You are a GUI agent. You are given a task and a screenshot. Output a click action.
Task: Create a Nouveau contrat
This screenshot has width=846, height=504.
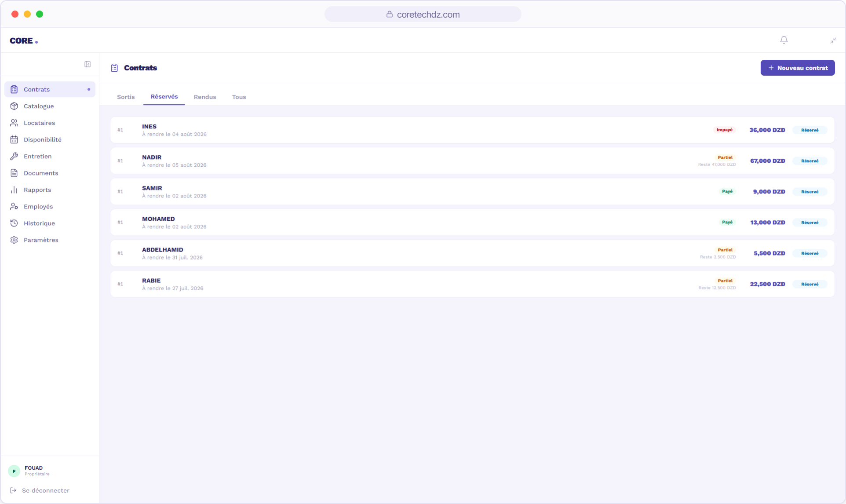[798, 68]
